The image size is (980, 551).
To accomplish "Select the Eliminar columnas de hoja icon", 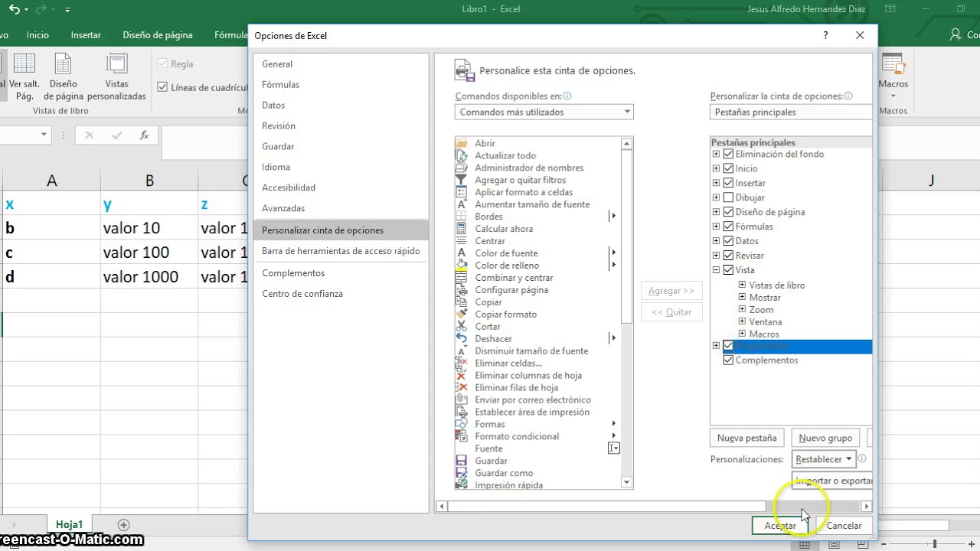I will tap(461, 376).
